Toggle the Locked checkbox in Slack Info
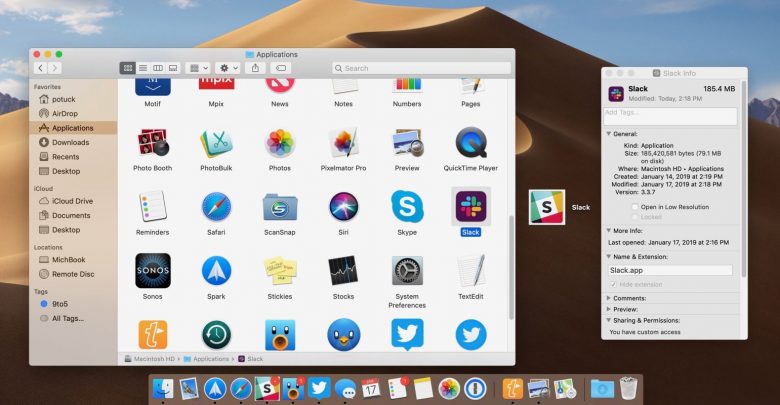 tap(635, 217)
